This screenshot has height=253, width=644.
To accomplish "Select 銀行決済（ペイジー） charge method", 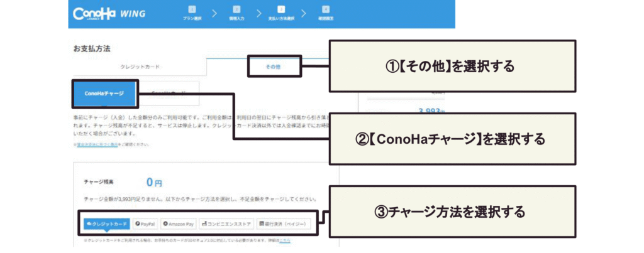I will tap(283, 223).
